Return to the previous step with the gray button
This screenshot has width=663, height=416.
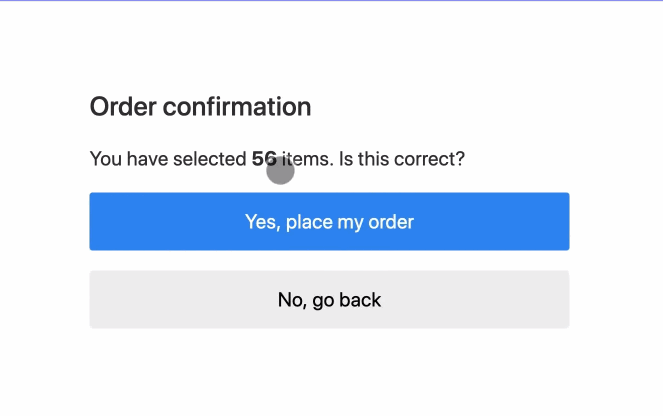point(329,299)
